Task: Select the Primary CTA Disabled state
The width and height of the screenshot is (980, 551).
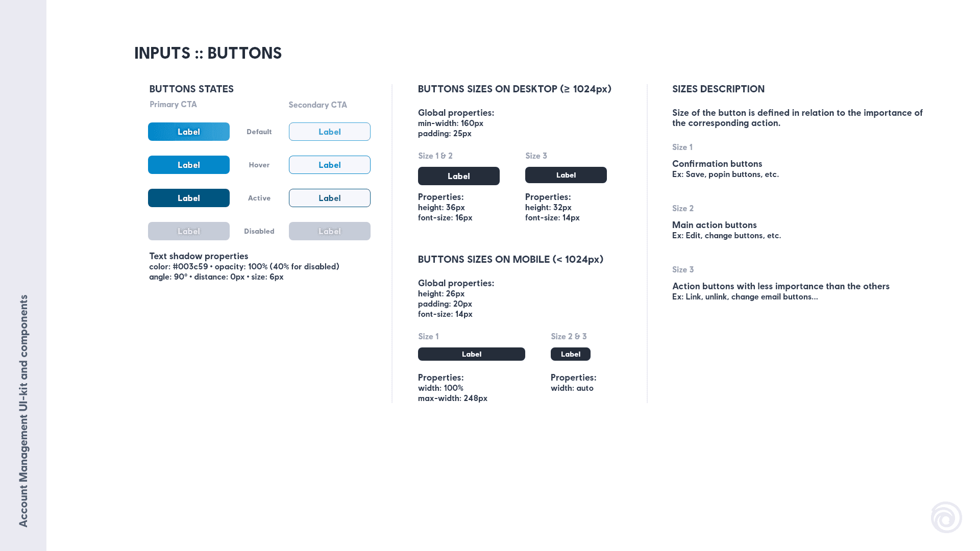Action: tap(188, 231)
